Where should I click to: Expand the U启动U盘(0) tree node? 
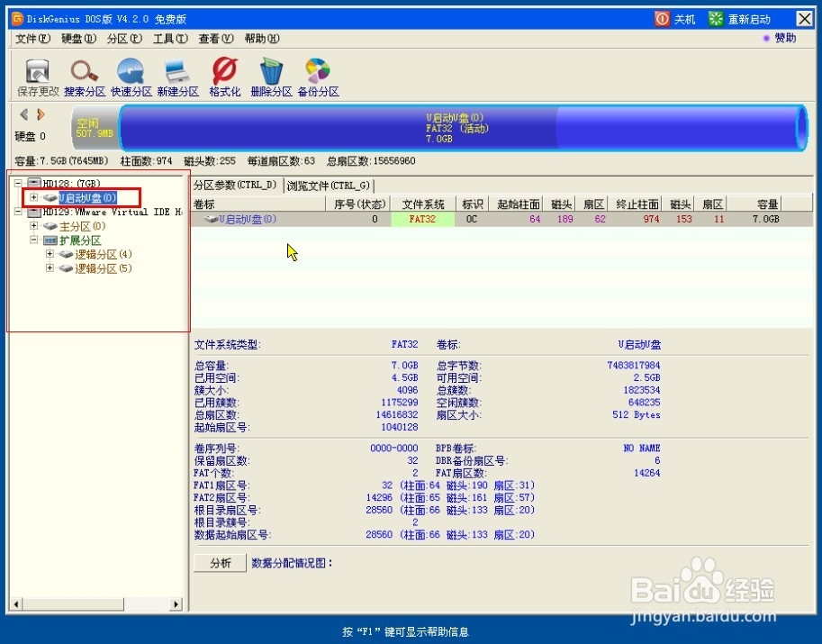[x=33, y=197]
